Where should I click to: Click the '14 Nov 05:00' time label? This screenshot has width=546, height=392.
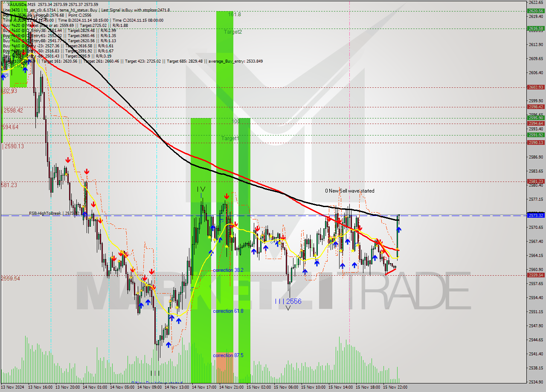123,387
